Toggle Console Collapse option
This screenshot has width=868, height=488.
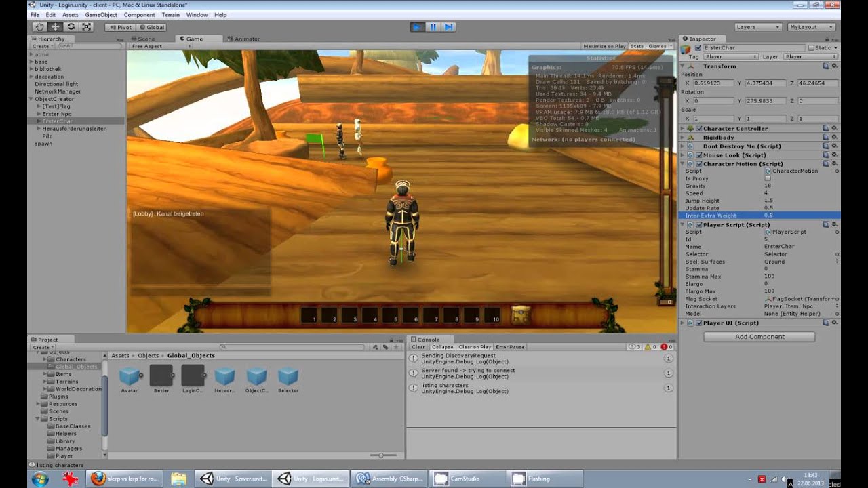[442, 347]
